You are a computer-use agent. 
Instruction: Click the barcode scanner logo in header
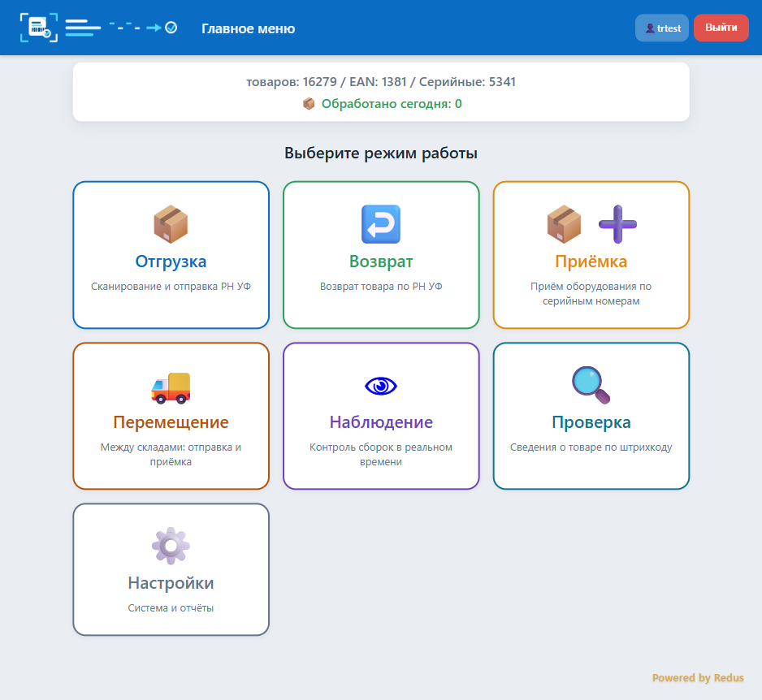pos(39,28)
